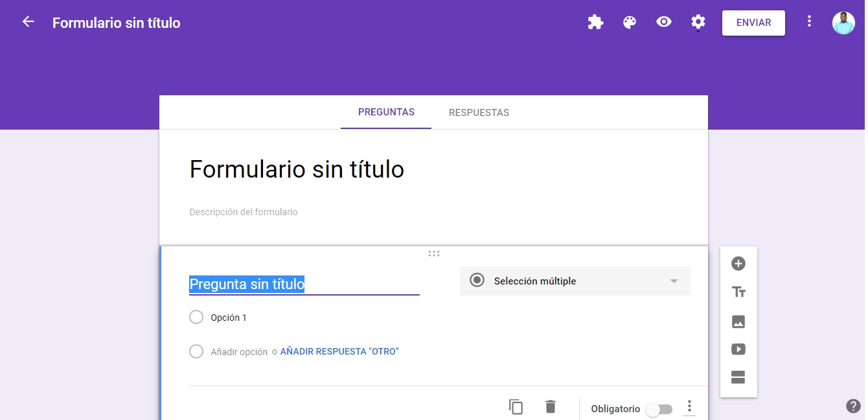The height and width of the screenshot is (420, 868).
Task: Delete the question with the trash icon
Action: pos(551,407)
